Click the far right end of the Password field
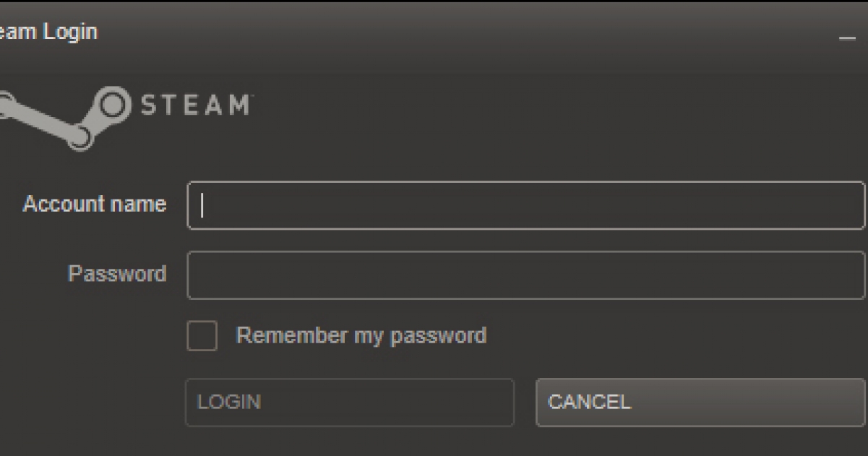This screenshot has width=868, height=456. tap(853, 275)
